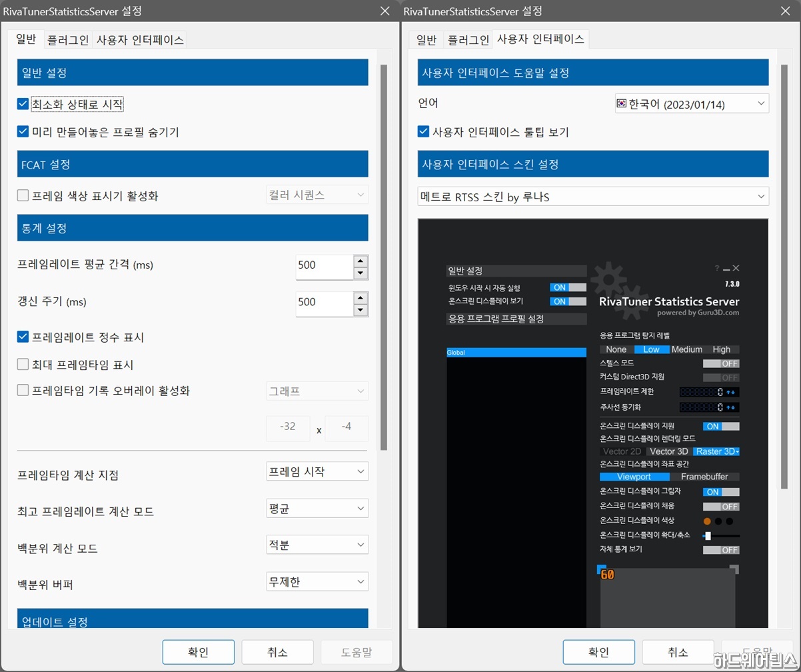Toggle 온스크린 디스플레이 채움 switch
801x672 pixels.
(721, 507)
